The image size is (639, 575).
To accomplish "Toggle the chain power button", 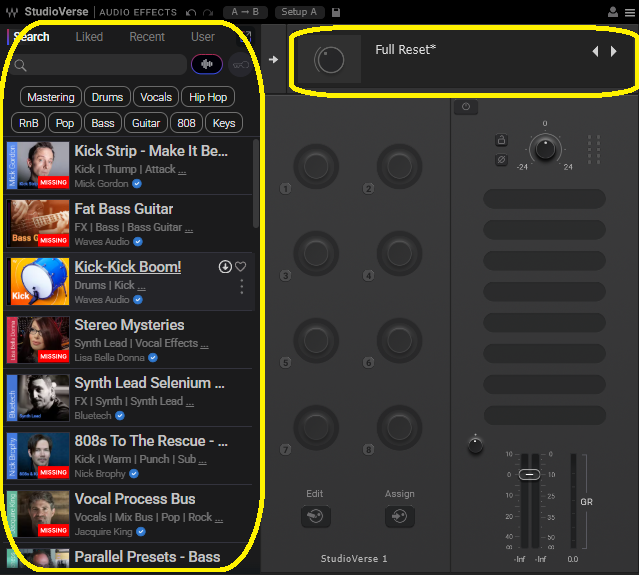I will tap(466, 107).
